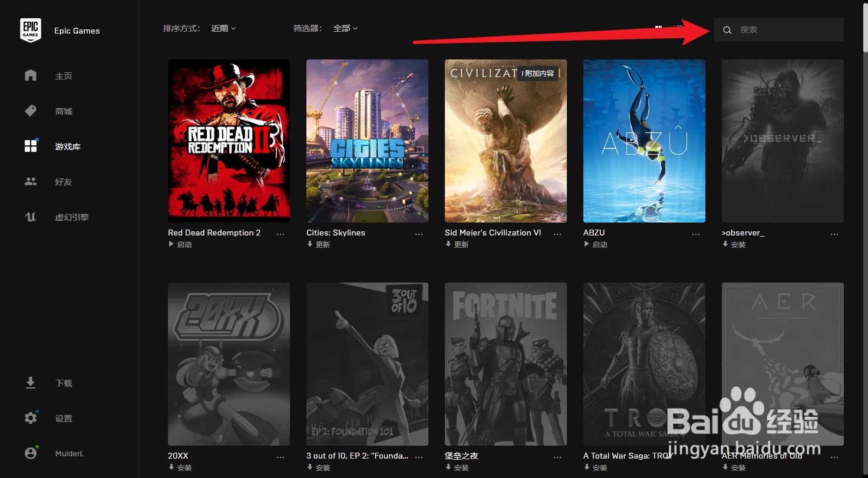The image size is (868, 478).
Task: Click the Sid Meier's Civilization VI title text
Action: coord(493,233)
